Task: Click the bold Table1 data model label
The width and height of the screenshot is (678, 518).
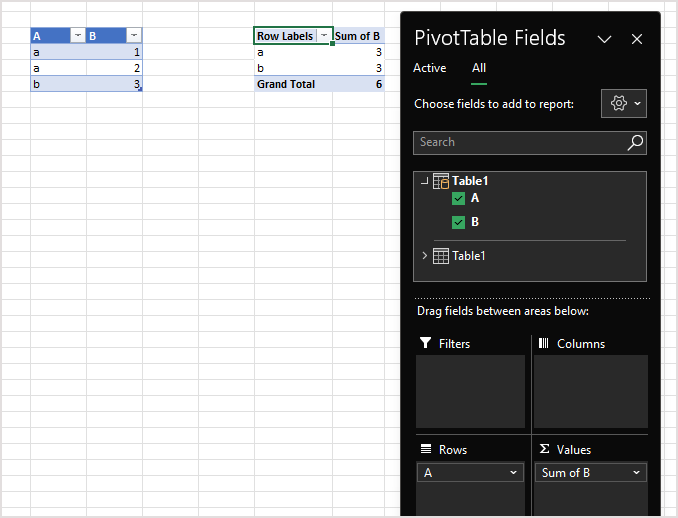Action: point(470,181)
